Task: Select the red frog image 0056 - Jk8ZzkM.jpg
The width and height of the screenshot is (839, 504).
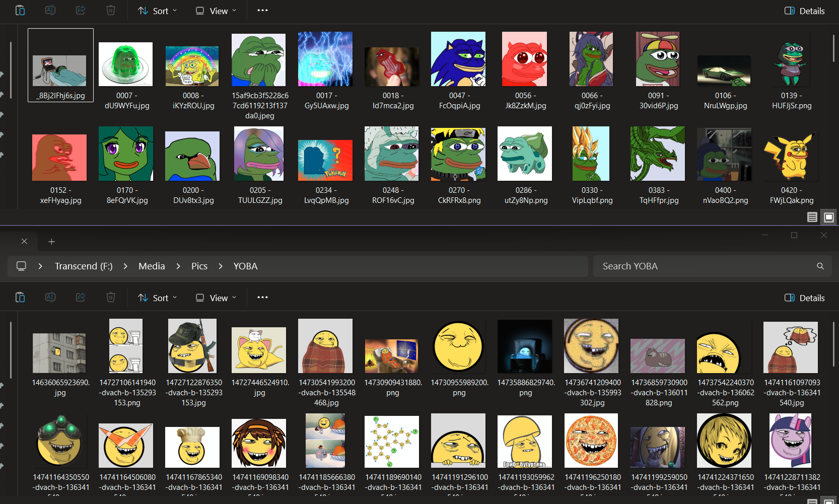Action: [x=524, y=59]
